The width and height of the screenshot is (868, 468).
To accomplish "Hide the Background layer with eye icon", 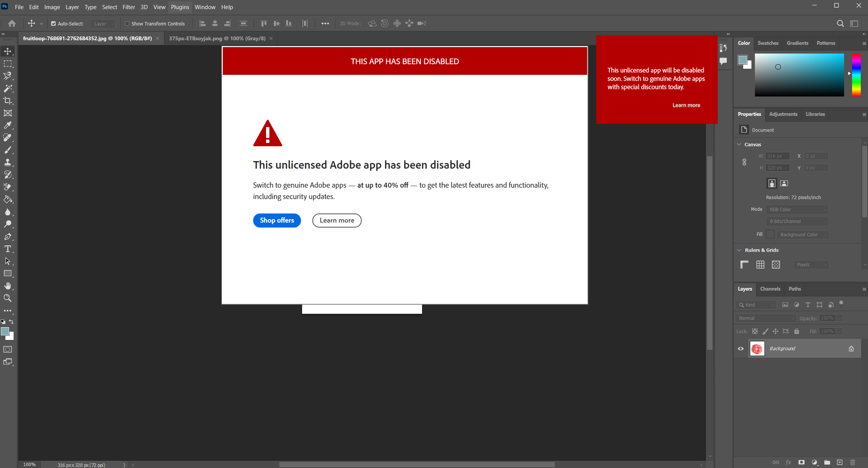I will [x=740, y=349].
